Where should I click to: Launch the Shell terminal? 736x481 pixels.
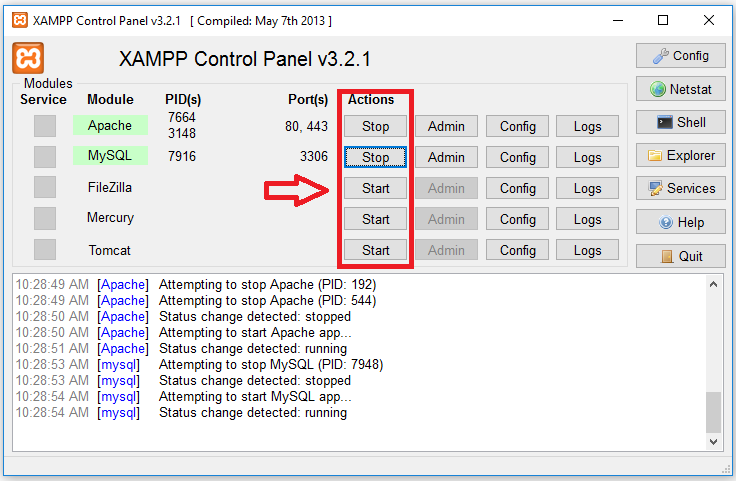click(x=680, y=122)
